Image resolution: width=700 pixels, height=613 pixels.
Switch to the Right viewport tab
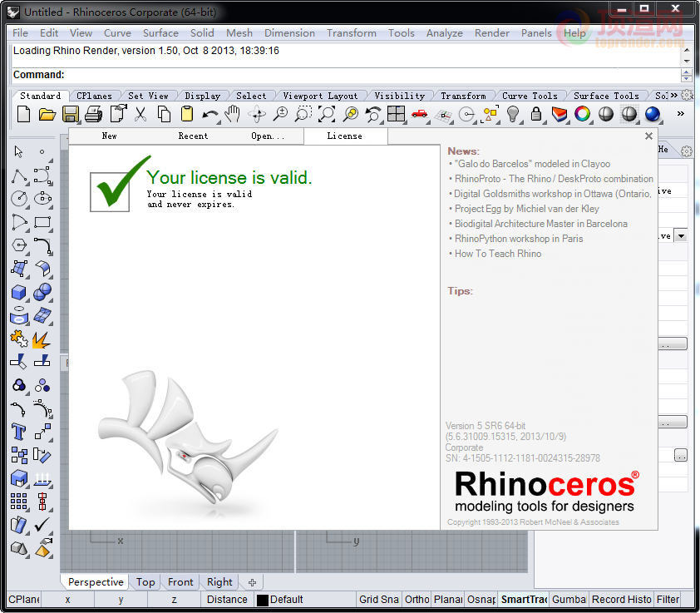(219, 581)
